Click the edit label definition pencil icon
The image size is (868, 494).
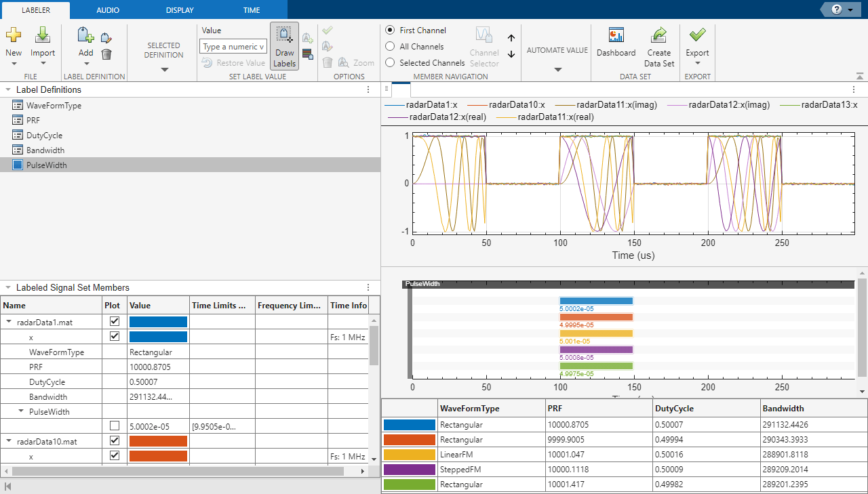(106, 38)
